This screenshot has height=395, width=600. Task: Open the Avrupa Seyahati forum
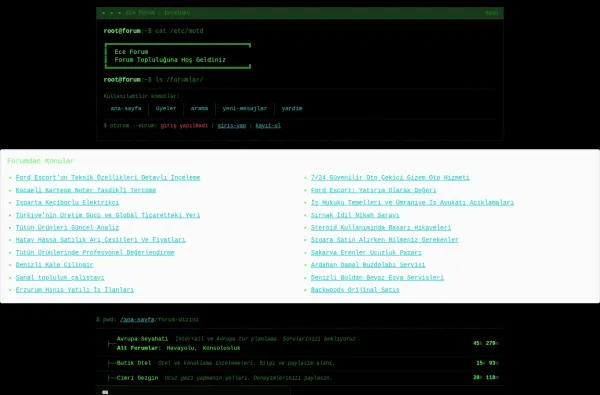142,339
